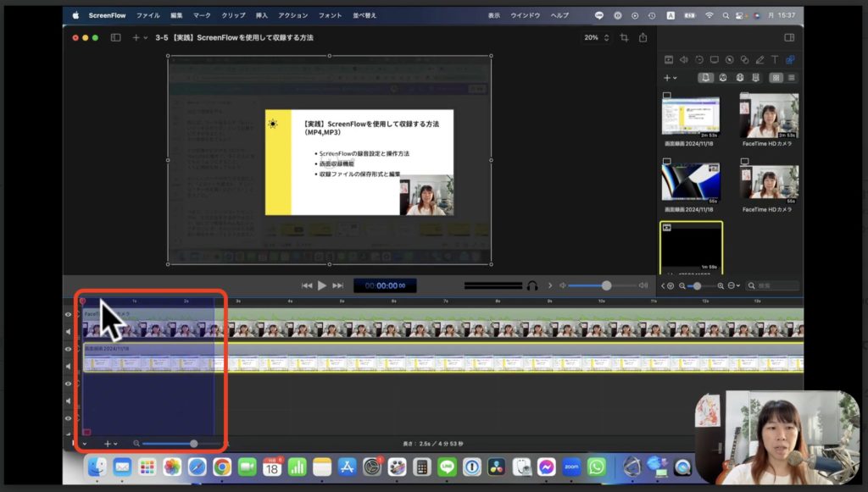Open the クリップ menu

tap(233, 15)
